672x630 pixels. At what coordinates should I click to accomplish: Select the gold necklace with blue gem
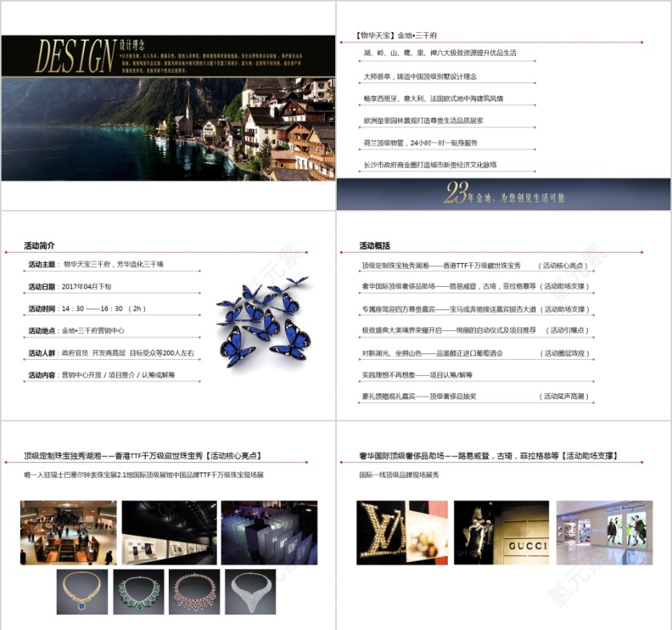[x=82, y=592]
